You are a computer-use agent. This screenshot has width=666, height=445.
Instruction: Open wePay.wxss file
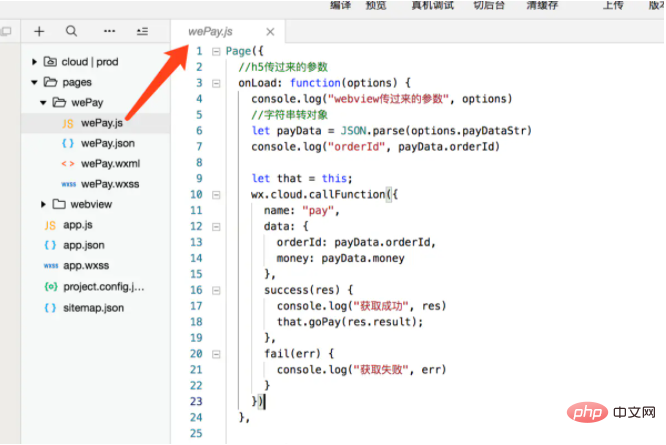[x=110, y=184]
